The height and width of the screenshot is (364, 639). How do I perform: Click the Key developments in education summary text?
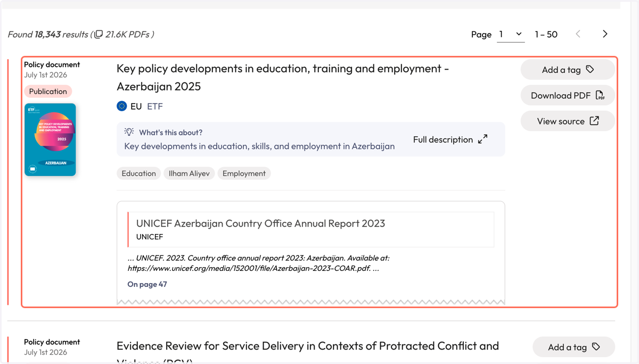coord(259,146)
